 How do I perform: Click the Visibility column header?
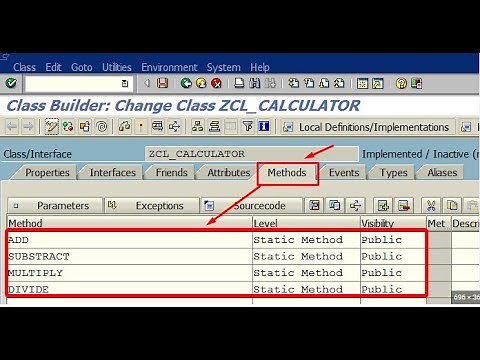tap(393, 223)
